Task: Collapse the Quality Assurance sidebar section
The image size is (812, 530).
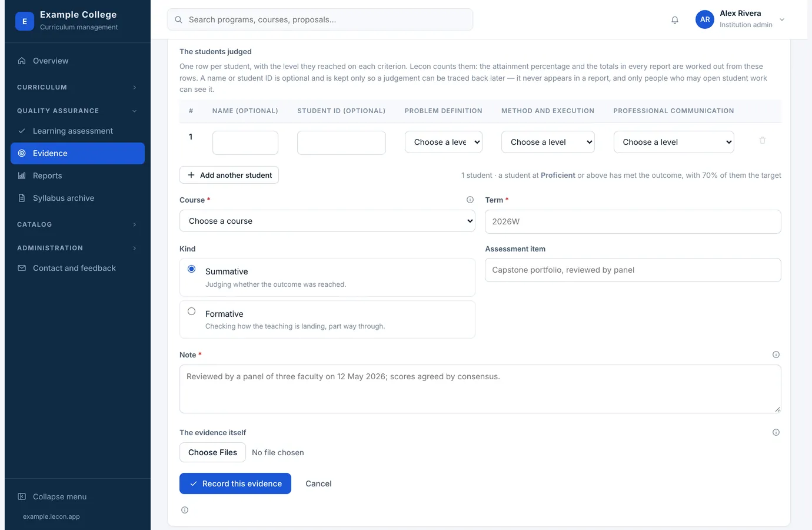Action: point(77,111)
